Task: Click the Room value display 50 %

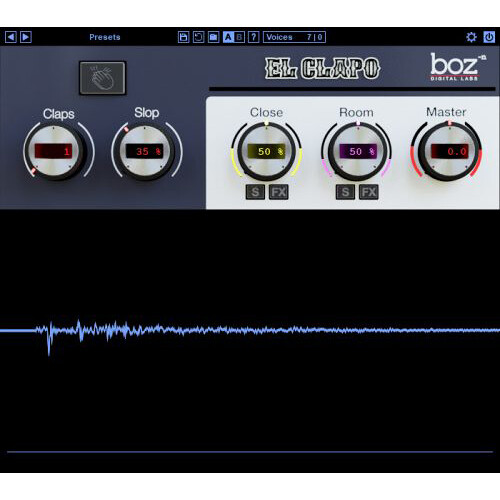Action: point(358,151)
